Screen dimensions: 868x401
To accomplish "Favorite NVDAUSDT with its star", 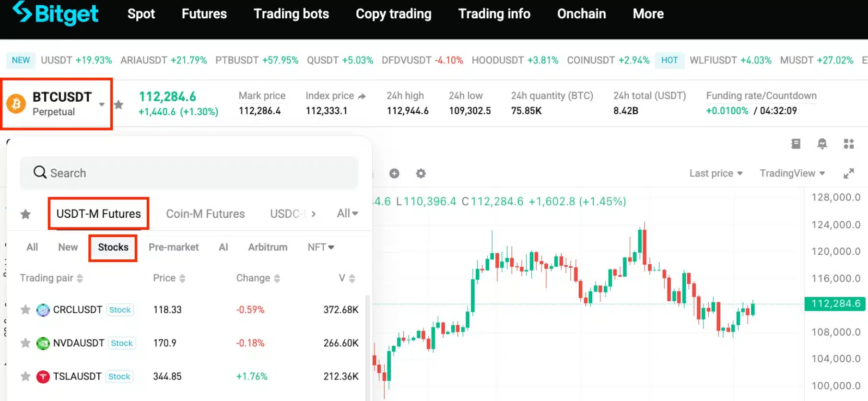I will [x=26, y=343].
